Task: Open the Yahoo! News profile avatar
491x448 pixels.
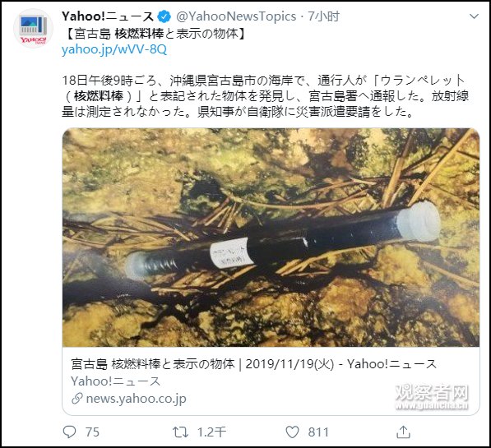Action: coord(33,29)
